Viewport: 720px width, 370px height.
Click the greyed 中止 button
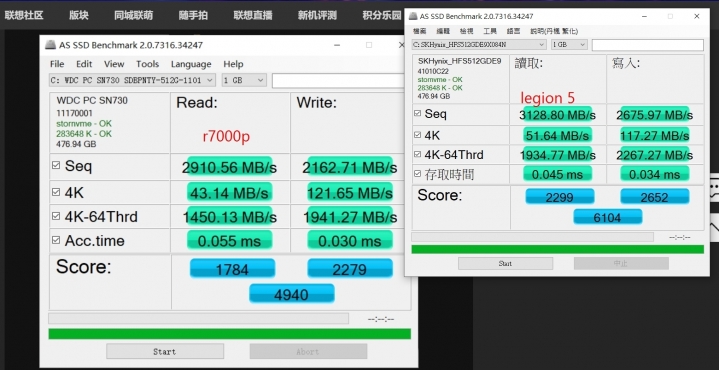(x=621, y=263)
